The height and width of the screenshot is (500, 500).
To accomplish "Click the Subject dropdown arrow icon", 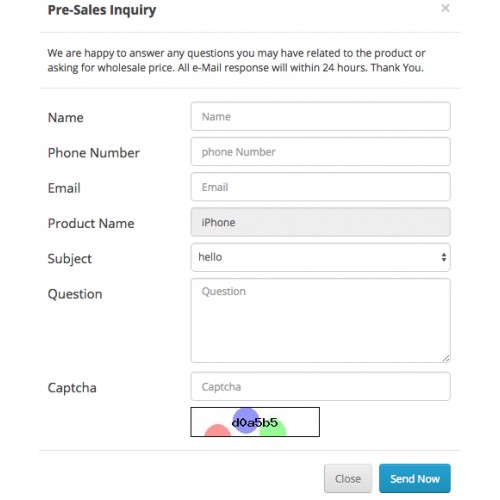I will (x=444, y=257).
